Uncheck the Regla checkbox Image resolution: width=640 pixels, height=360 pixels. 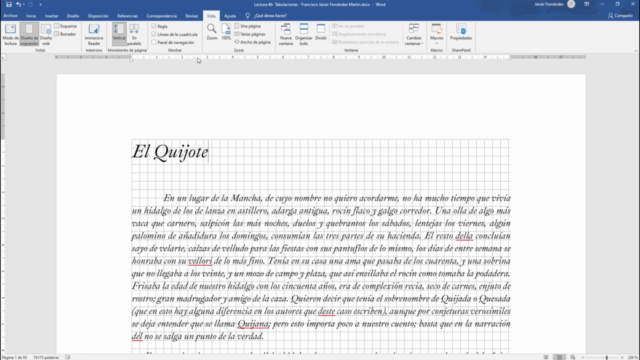pos(154,26)
